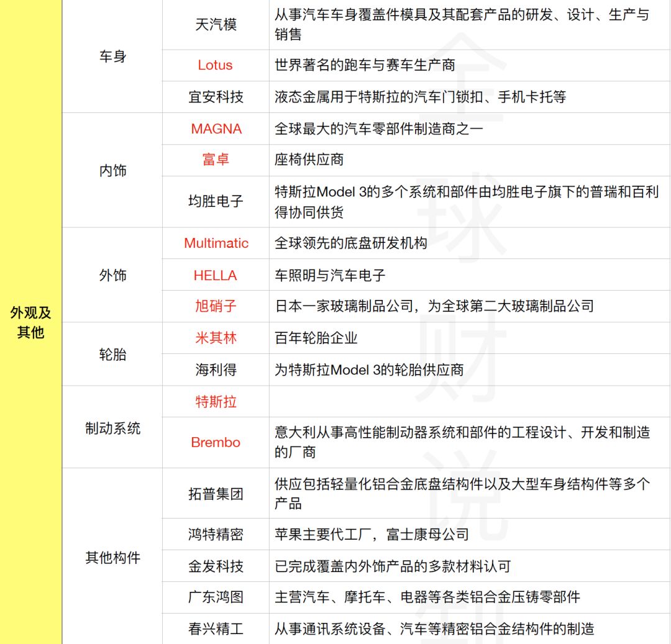Select the red 富卓 cell
The width and height of the screenshot is (671, 644).
click(216, 160)
